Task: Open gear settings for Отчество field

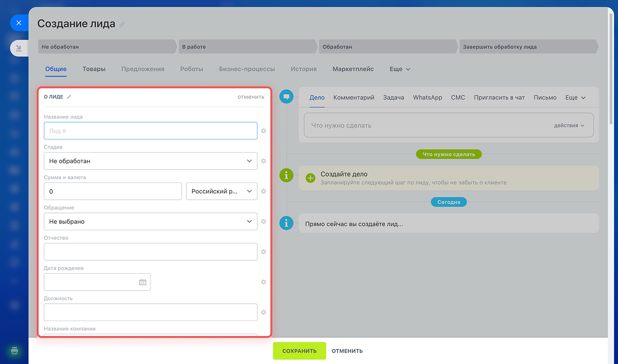Action: (264, 252)
